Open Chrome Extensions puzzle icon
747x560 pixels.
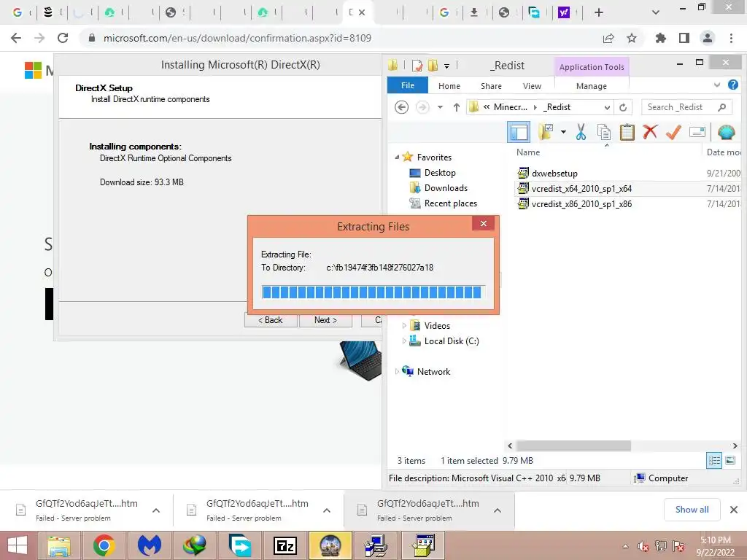click(x=661, y=38)
